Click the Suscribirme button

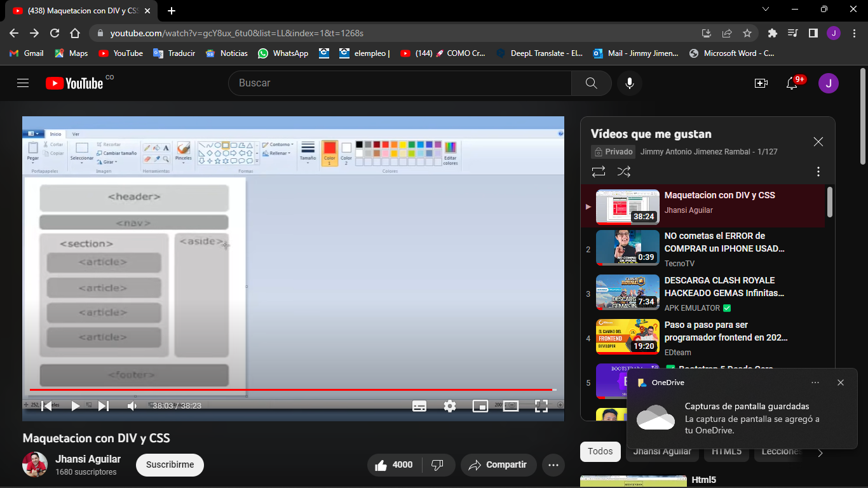(170, 465)
